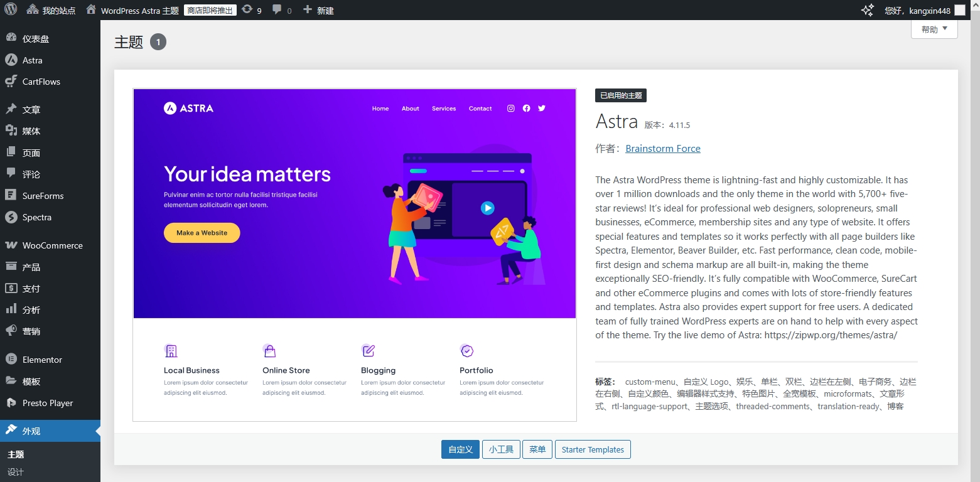Click the 产品 products icon
Image resolution: width=980 pixels, height=482 pixels.
11,267
